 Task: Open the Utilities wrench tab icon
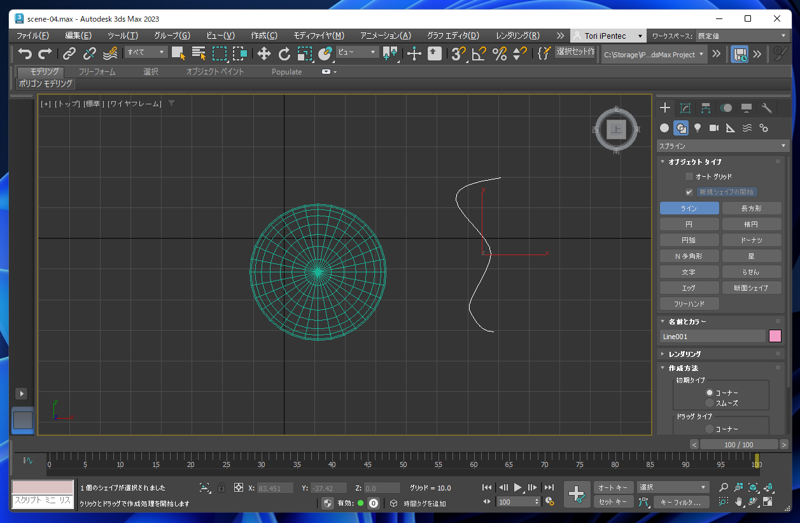click(x=766, y=108)
